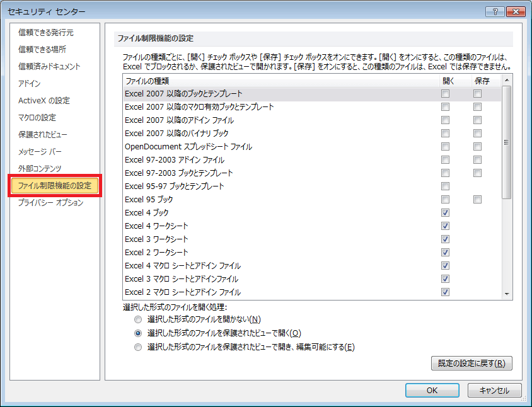Check 保存 for OpenDocument スプレッドシート ファイル
Viewport: 532px width, 407px height.
click(477, 147)
